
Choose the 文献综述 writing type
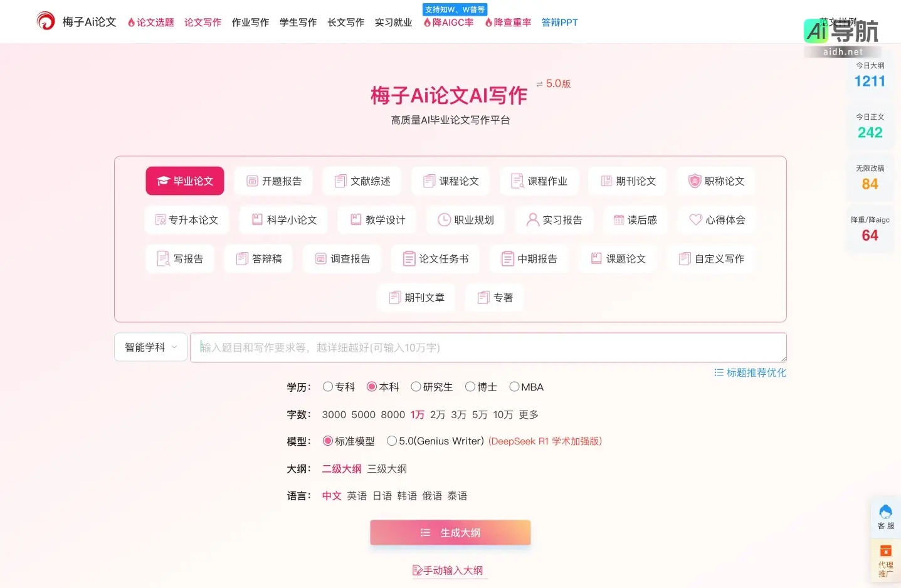click(362, 181)
